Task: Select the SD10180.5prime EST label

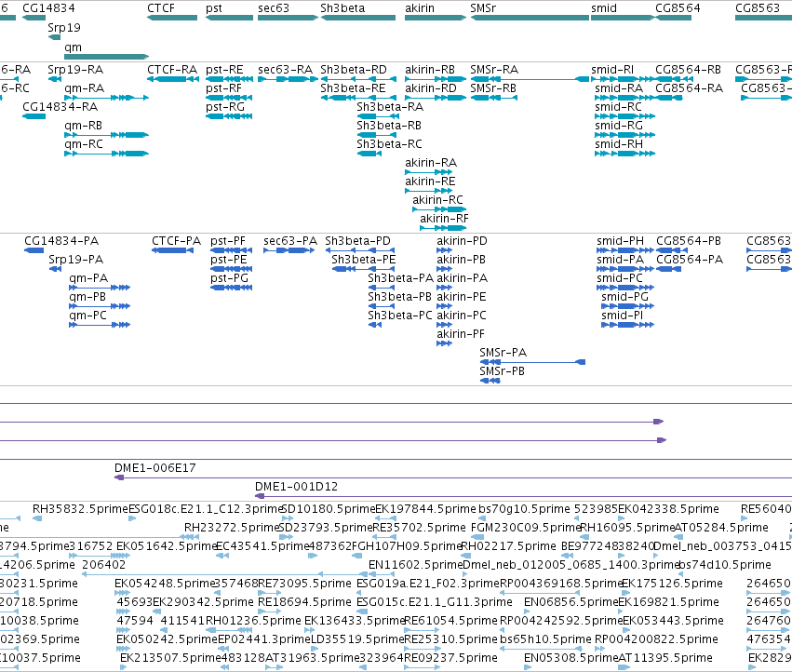Action: click(329, 509)
